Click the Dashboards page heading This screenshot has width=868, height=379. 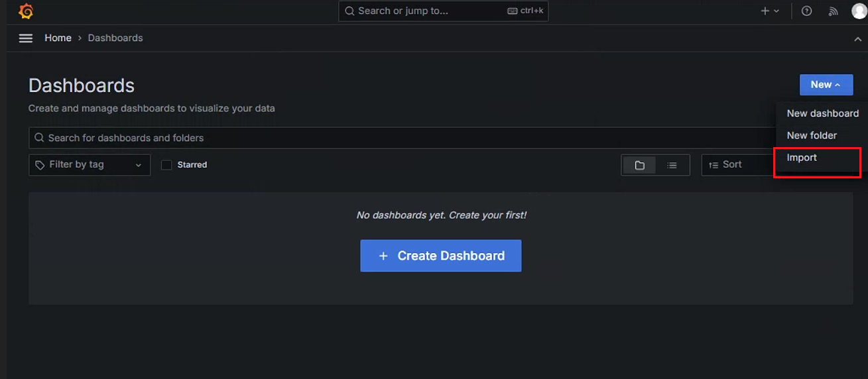point(82,85)
